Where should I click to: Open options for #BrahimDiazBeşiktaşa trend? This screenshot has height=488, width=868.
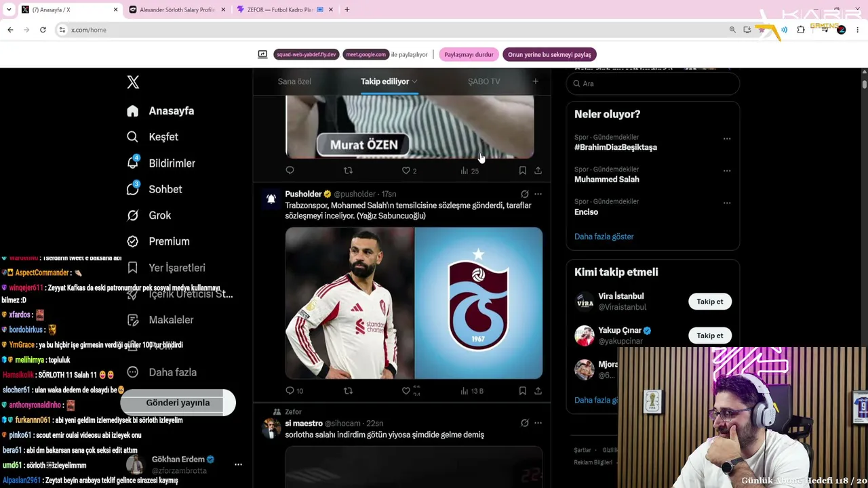[x=727, y=138]
